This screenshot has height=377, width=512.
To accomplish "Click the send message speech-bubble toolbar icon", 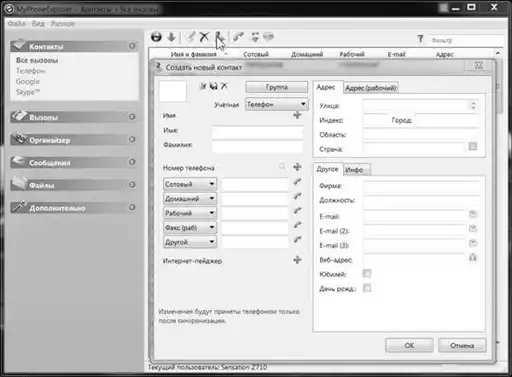I will (x=269, y=37).
